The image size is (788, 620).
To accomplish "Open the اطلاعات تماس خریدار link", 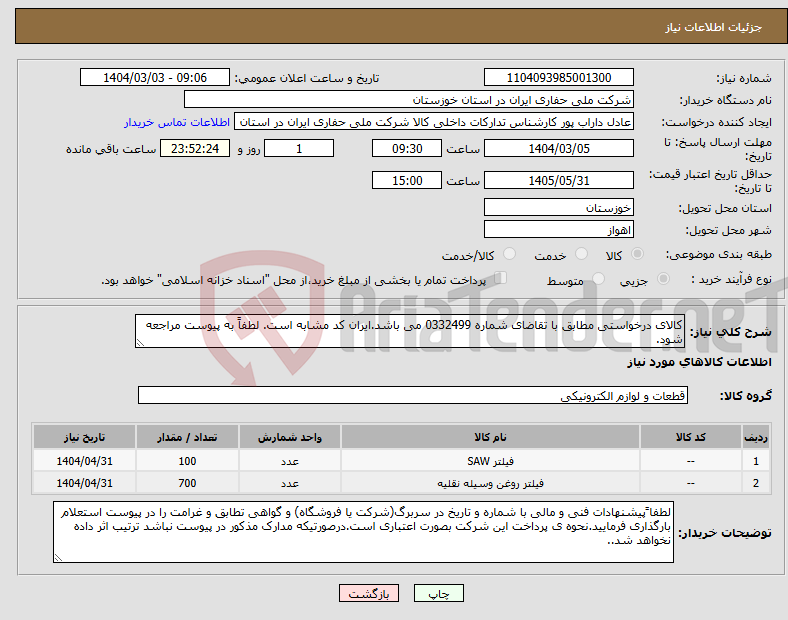I will (x=177, y=122).
